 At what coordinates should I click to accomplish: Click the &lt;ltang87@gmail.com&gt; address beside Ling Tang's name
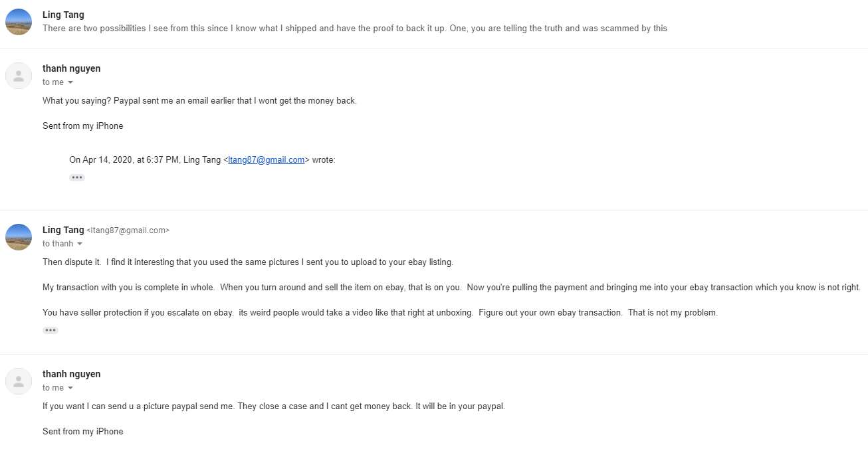(x=128, y=230)
